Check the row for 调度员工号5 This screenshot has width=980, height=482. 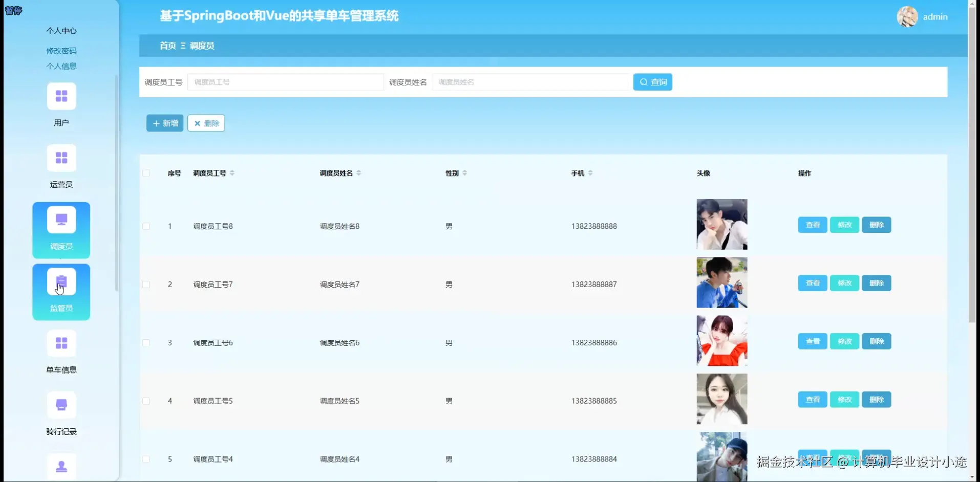(x=146, y=401)
